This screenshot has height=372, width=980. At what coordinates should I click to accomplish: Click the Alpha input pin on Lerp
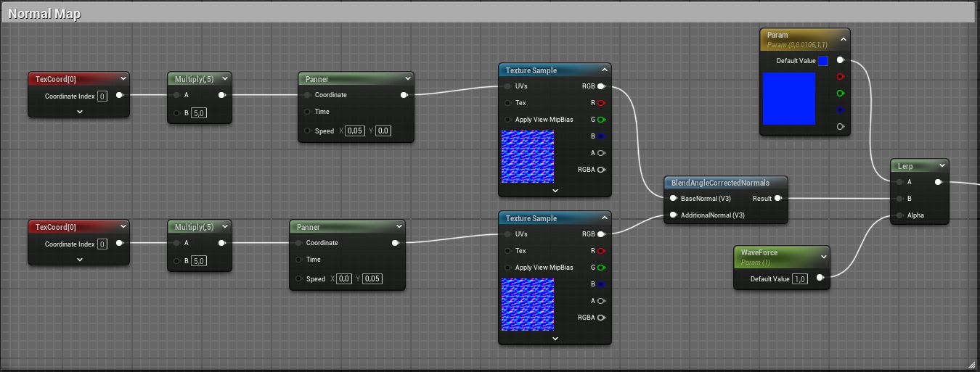(x=899, y=215)
